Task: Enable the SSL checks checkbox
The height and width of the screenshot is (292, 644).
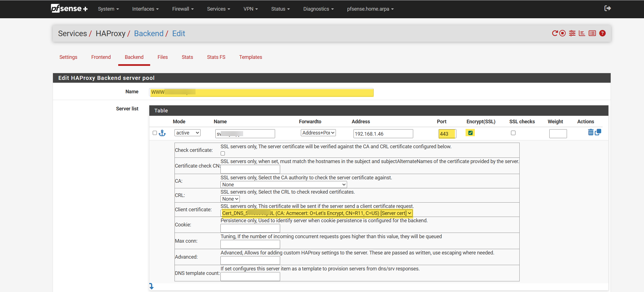Action: [513, 133]
